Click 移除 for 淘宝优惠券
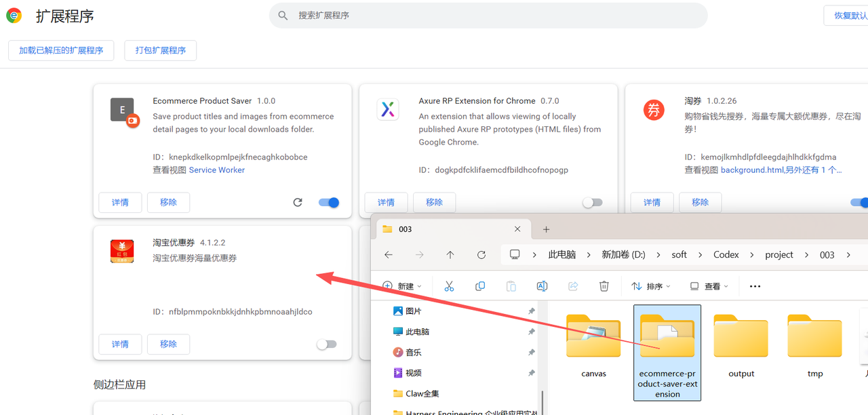 168,344
